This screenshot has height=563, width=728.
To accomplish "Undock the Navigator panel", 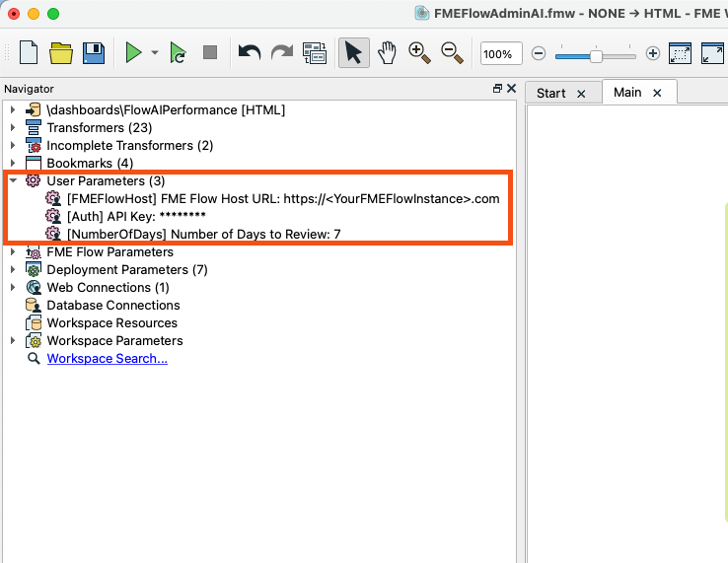I will (x=497, y=88).
